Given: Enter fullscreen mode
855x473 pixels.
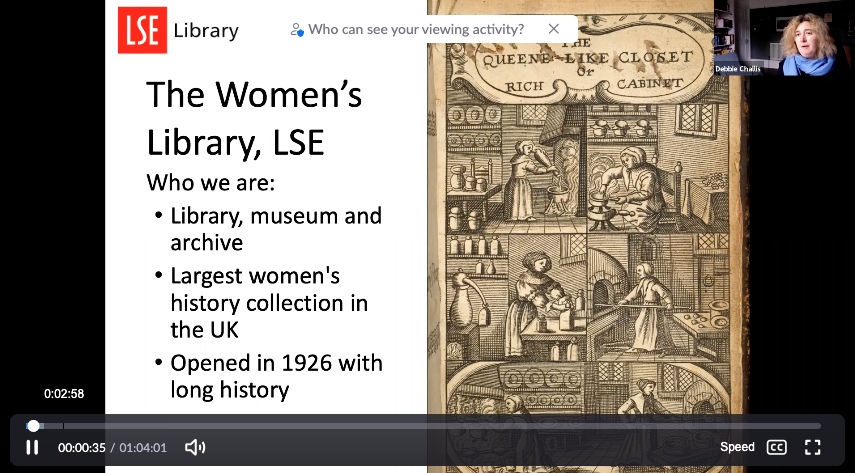Looking at the screenshot, I should 813,447.
